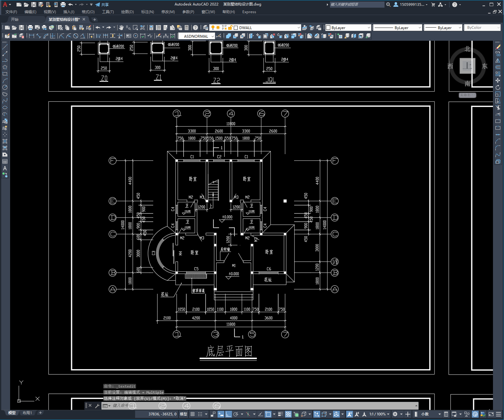Screen dimensions: 504x420
Task: Click ViewCube 北 north direction
Action: [x=467, y=49]
